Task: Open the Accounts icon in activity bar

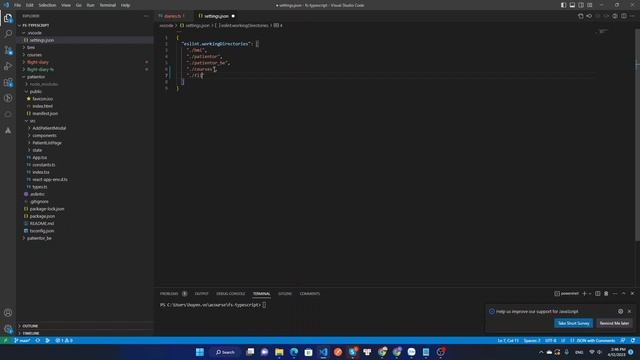Action: [x=8, y=313]
